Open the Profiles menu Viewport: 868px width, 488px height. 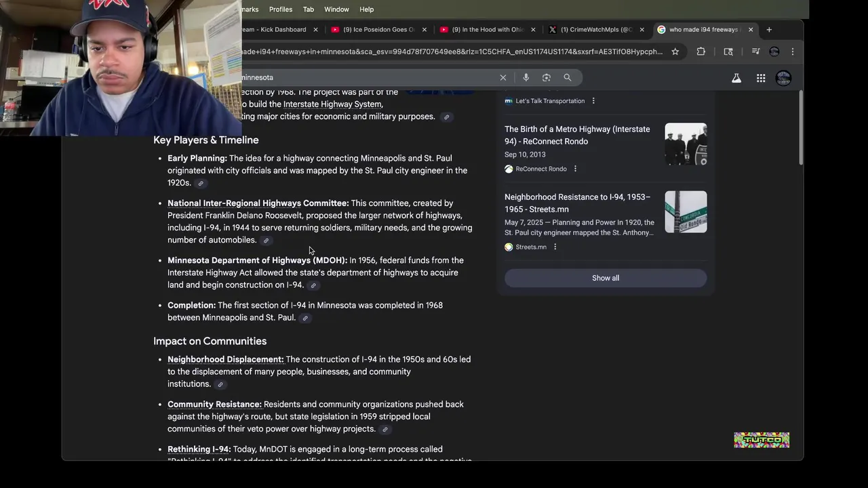(x=280, y=9)
